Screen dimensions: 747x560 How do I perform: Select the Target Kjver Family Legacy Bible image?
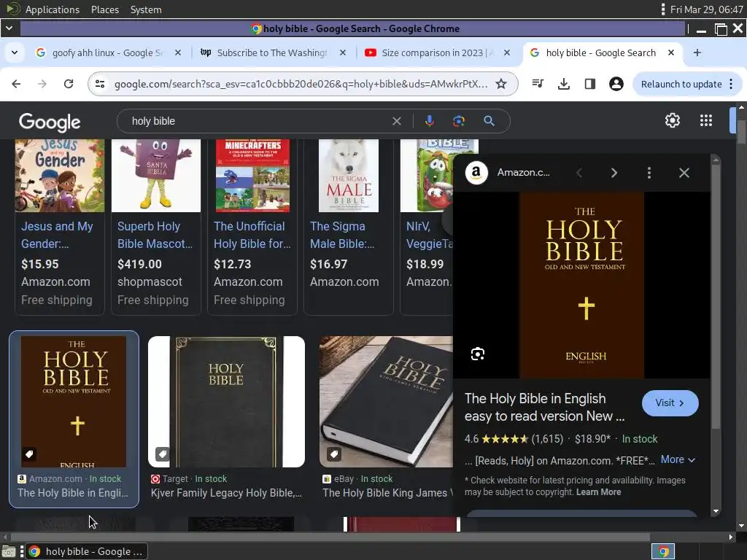point(226,402)
